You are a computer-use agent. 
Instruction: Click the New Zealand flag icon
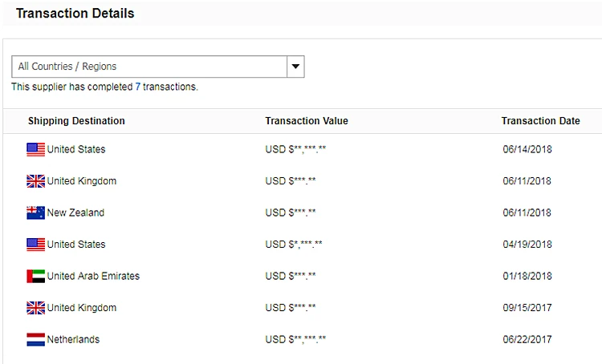click(35, 212)
